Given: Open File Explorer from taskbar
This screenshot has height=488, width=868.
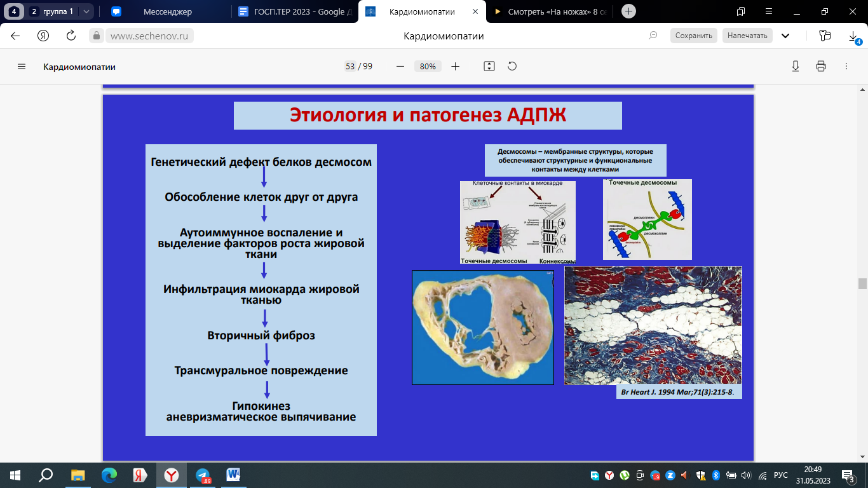Looking at the screenshot, I should (x=78, y=475).
